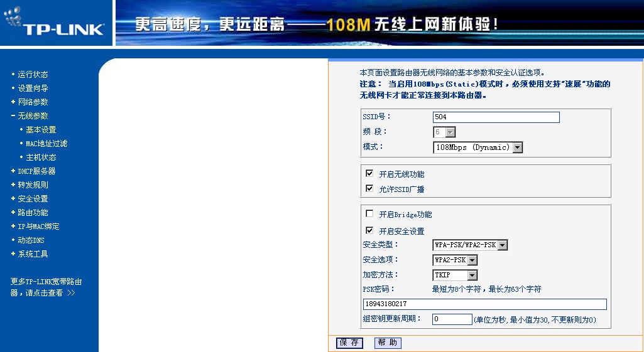Click the 帮助 button
Screen dimensions: 644x352
[x=388, y=343]
